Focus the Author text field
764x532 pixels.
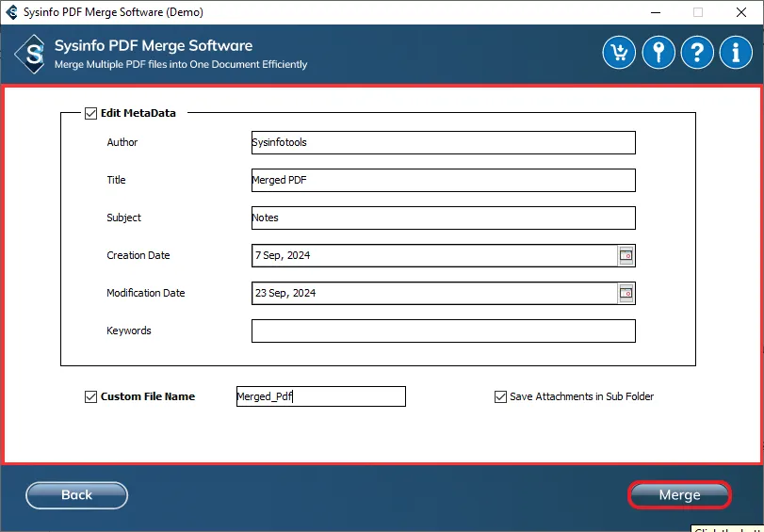pyautogui.click(x=443, y=142)
